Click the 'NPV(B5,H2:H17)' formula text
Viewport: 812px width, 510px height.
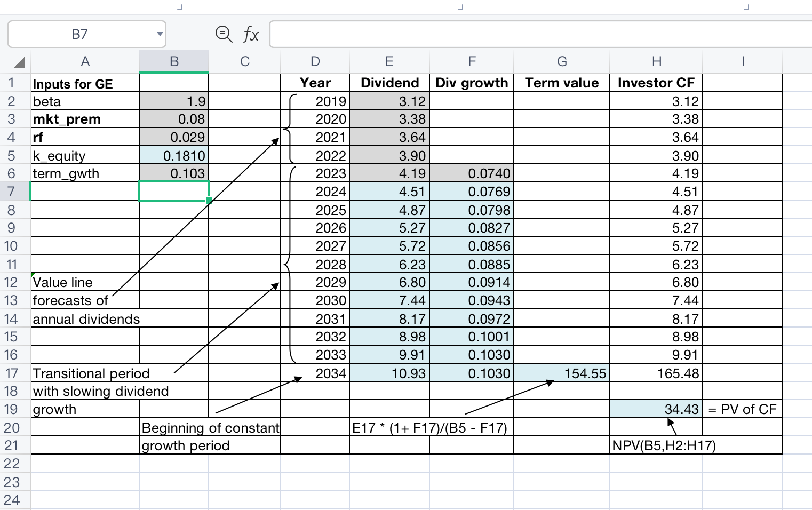pos(664,445)
